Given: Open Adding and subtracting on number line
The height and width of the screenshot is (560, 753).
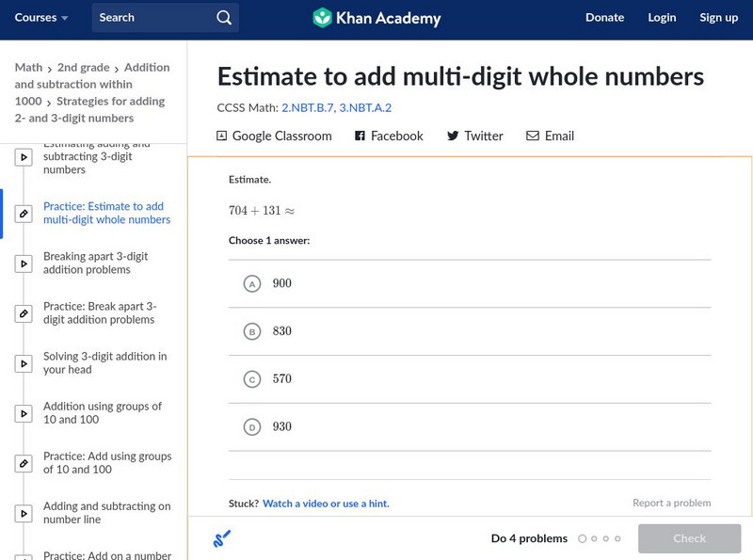Looking at the screenshot, I should tap(106, 513).
